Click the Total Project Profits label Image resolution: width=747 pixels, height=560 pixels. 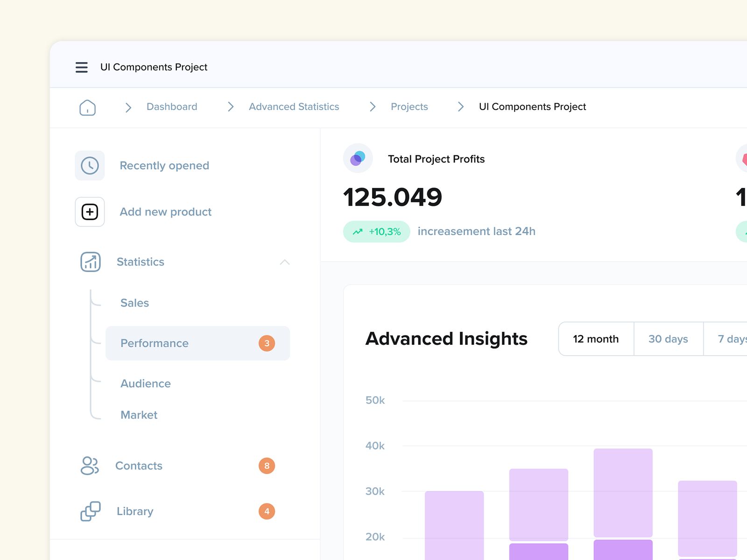coord(437,159)
